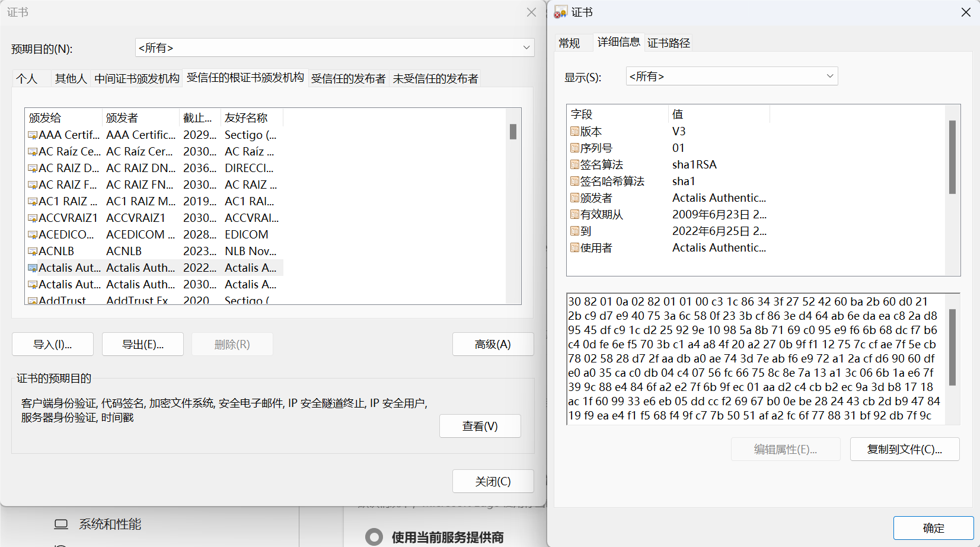Viewport: 980px width, 547px height.
Task: Click the DIRECCI... friendly name cell
Action: click(249, 168)
